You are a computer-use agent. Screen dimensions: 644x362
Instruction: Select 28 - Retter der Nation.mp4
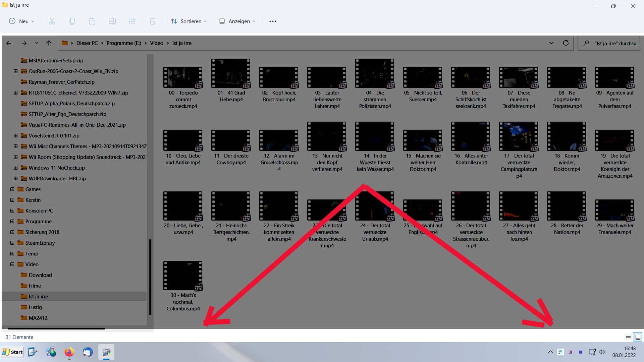(567, 213)
